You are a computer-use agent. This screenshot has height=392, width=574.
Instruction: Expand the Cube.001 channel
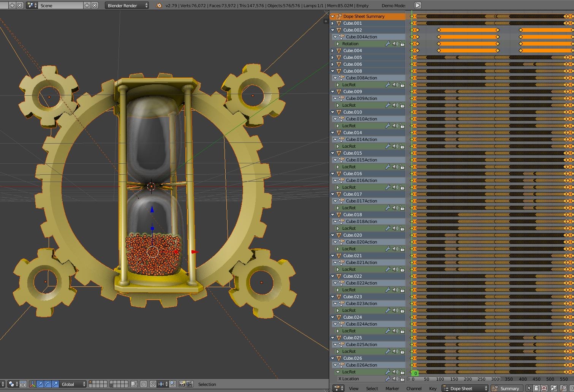pyautogui.click(x=333, y=23)
